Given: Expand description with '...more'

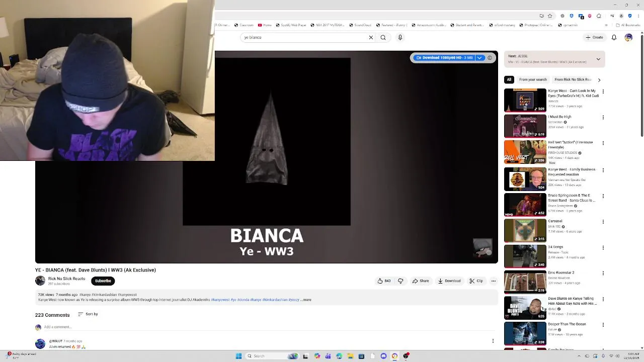Looking at the screenshot, I should coord(306,300).
